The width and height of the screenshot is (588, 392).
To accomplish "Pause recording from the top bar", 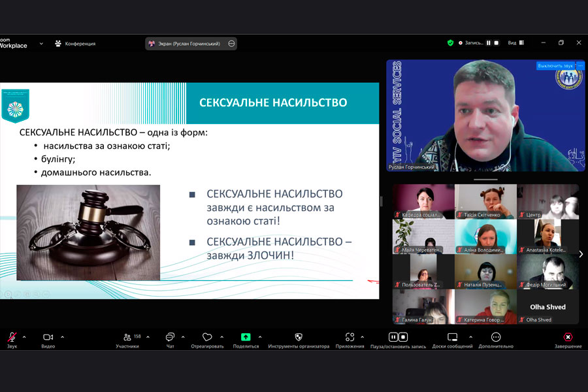I will 488,42.
